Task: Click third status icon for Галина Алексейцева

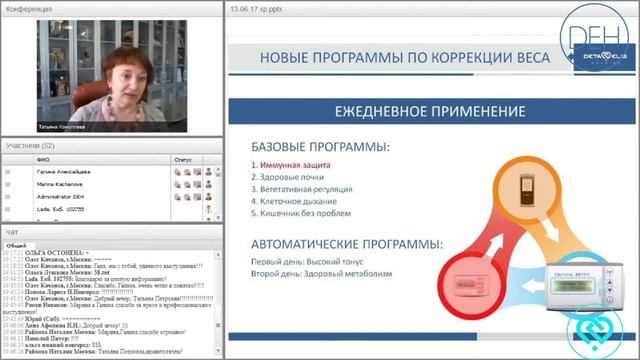Action: pyautogui.click(x=197, y=172)
